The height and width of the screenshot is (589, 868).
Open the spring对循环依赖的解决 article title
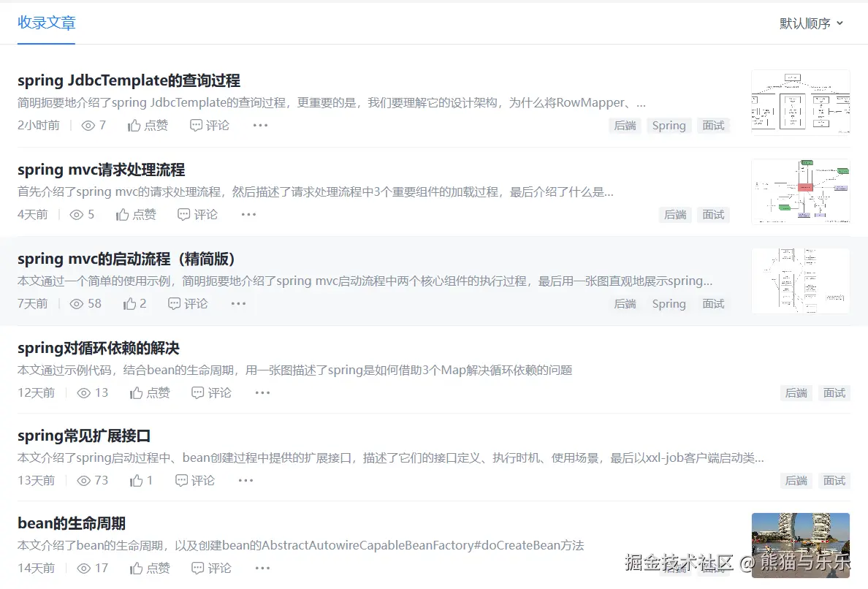tap(99, 349)
